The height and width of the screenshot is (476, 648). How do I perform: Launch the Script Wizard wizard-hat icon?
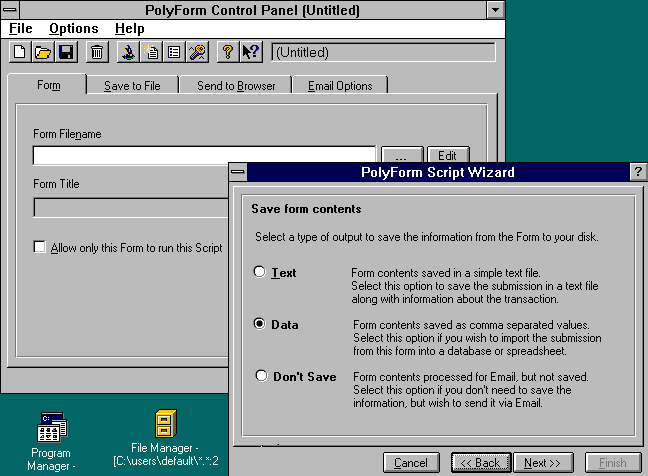tap(128, 52)
